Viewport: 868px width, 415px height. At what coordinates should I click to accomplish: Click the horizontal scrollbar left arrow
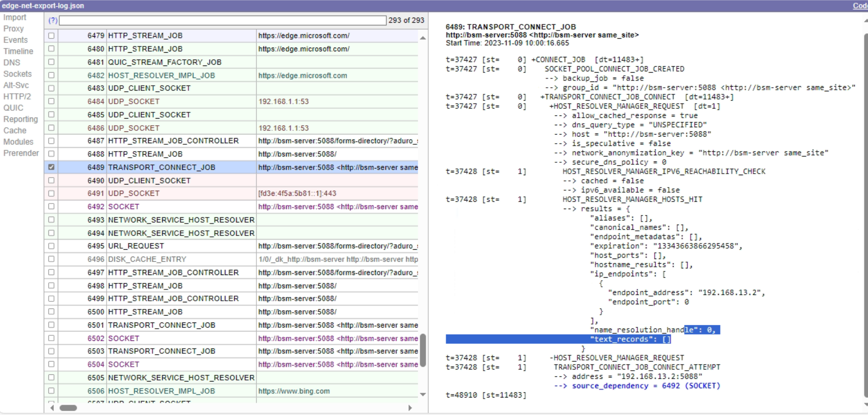pyautogui.click(x=52, y=408)
